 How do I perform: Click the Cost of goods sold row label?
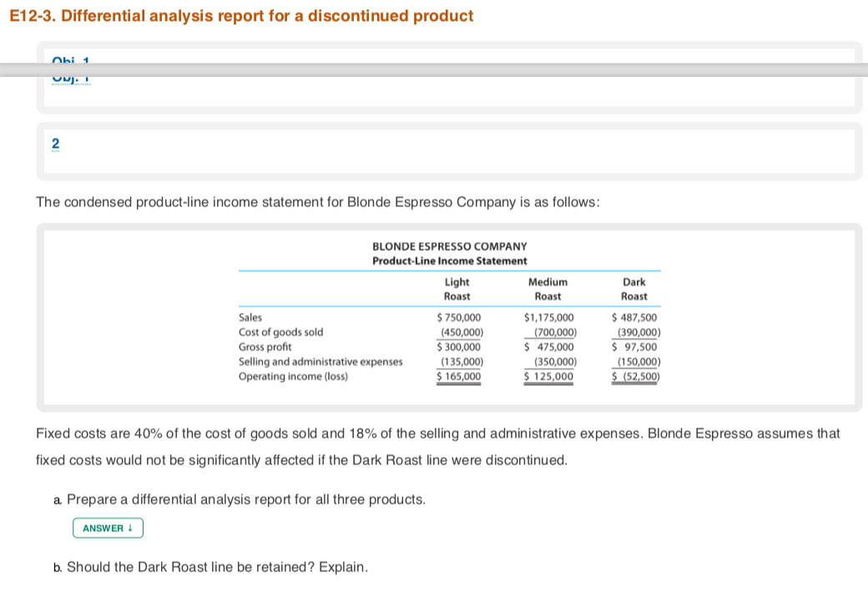280,332
